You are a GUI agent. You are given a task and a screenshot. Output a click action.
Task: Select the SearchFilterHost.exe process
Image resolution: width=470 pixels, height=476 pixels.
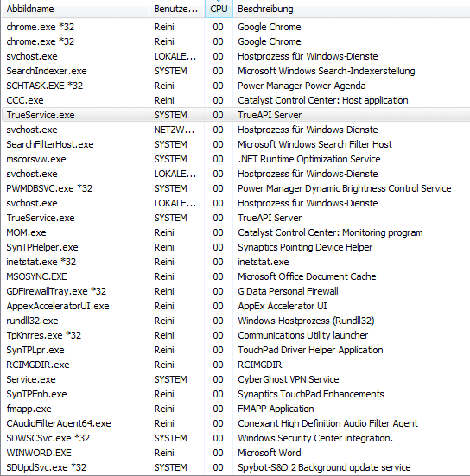[50, 144]
